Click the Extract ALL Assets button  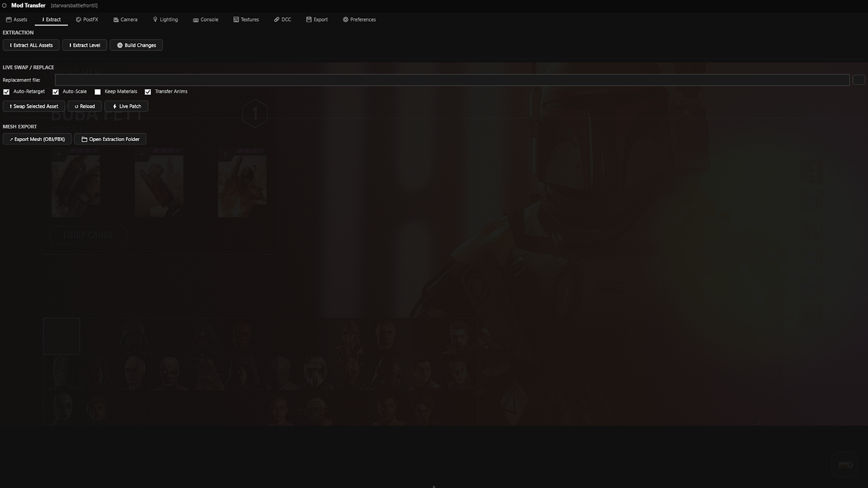coord(31,45)
